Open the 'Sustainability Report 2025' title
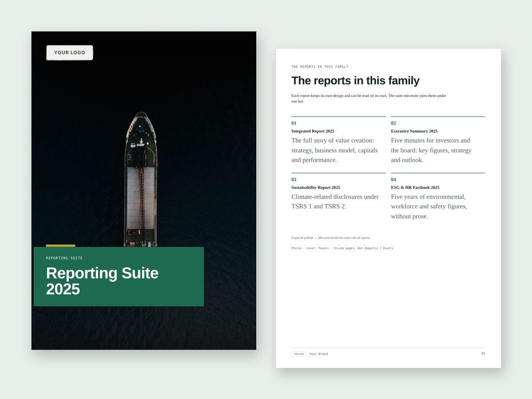Viewport: 532px width, 399px height. pos(316,188)
